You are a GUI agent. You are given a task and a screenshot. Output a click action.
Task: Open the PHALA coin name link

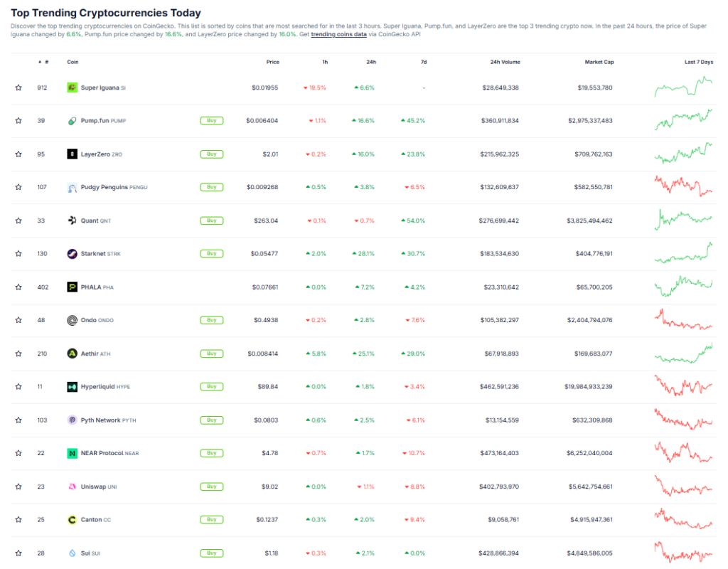pyautogui.click(x=97, y=287)
